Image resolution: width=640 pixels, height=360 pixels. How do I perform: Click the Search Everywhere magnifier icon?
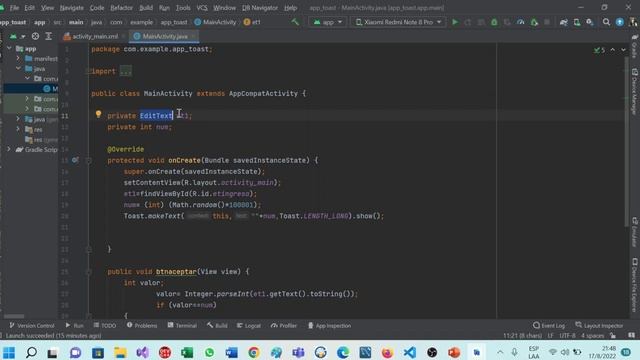(606, 22)
